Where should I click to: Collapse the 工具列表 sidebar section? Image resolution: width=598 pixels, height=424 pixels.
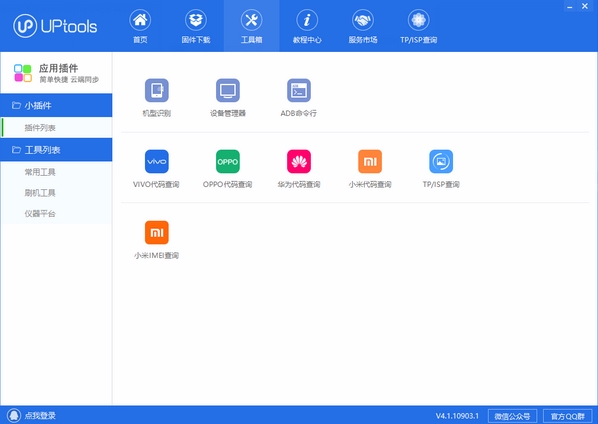click(x=56, y=150)
